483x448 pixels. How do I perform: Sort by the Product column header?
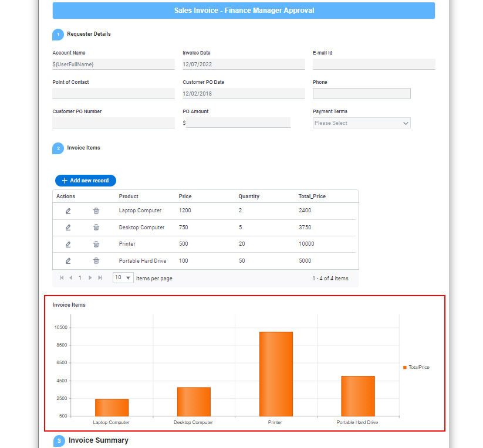click(x=129, y=196)
